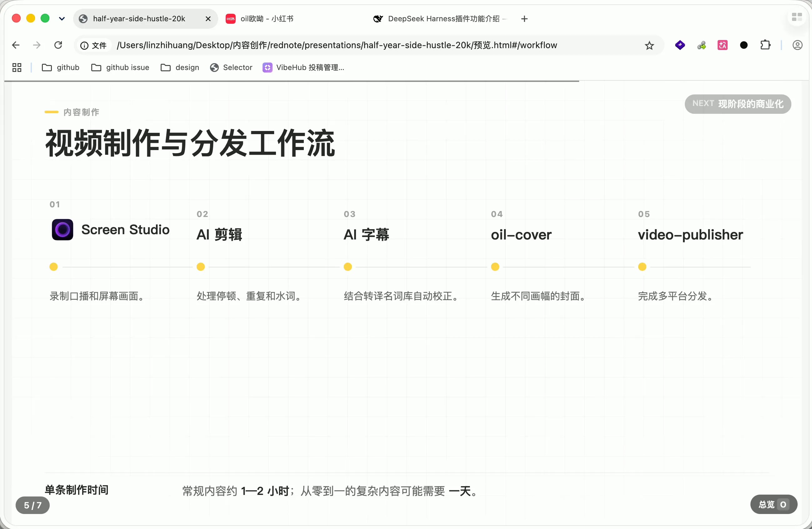Image resolution: width=812 pixels, height=529 pixels.
Task: Click the 单条制作时间 label
Action: point(77,490)
